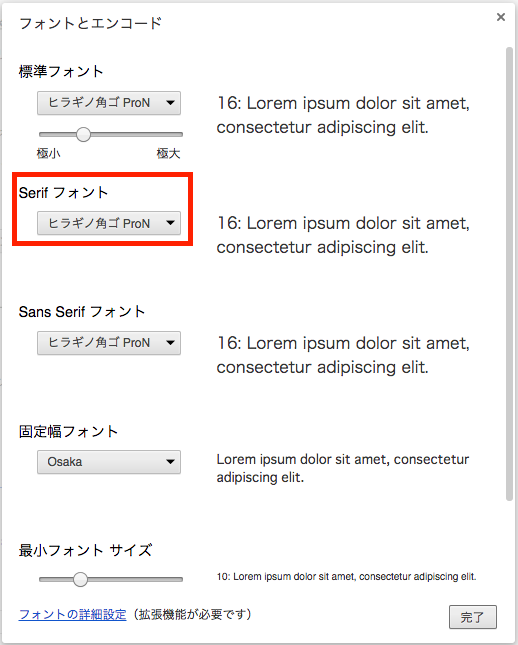Open the フォントの詳細設定 link
Image resolution: width=518 pixels, height=645 pixels.
[x=72, y=615]
